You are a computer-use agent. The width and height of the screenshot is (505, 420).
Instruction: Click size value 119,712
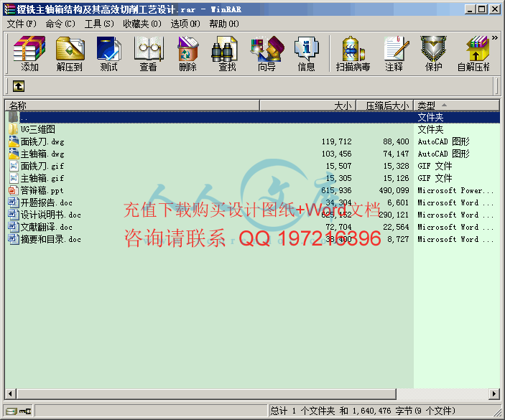tap(337, 141)
